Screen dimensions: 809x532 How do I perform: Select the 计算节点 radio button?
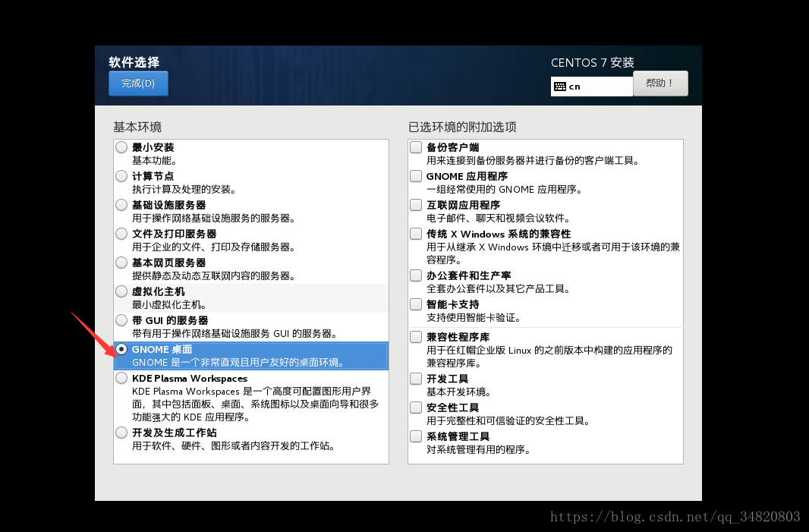click(121, 176)
